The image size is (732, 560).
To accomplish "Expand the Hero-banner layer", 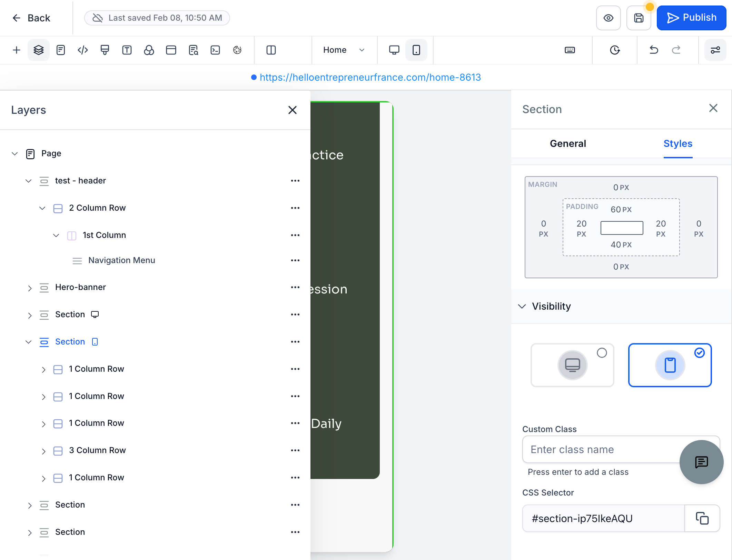I will point(30,288).
